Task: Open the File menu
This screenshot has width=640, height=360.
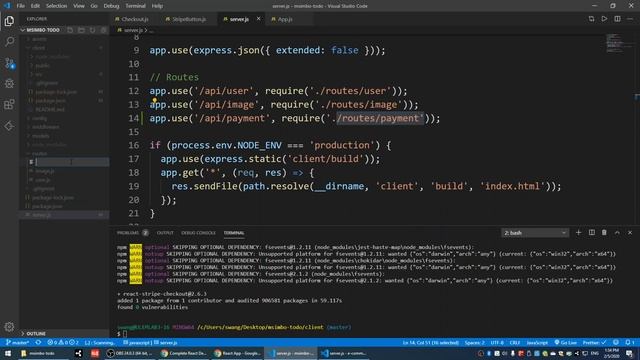Action: [21, 6]
